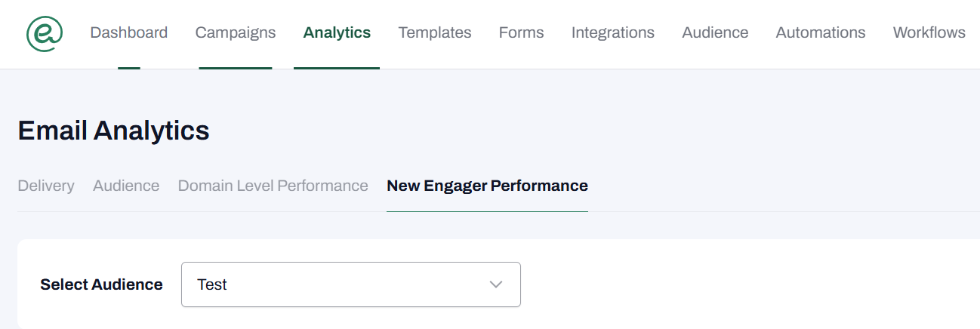Screen dimensions: 980x329
Task: Select the New Engager Performance tab
Action: 487,186
